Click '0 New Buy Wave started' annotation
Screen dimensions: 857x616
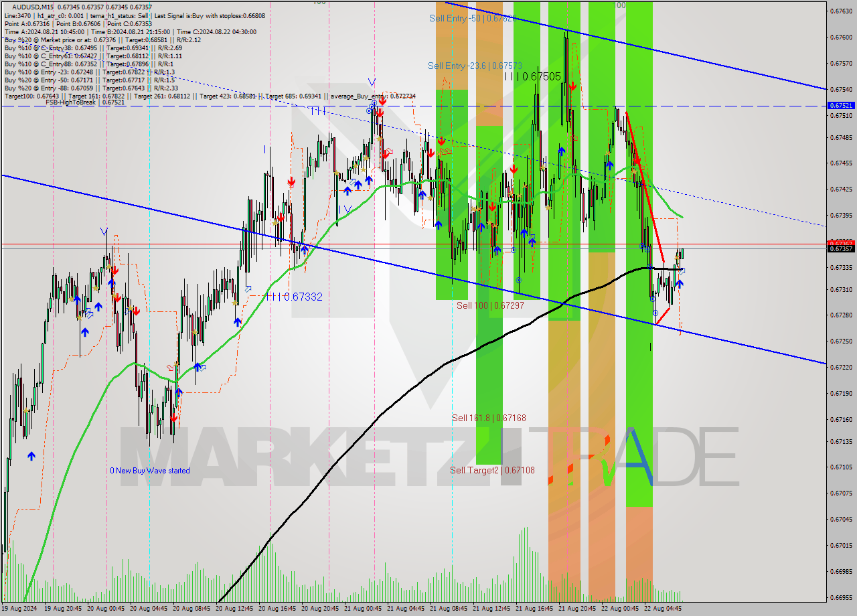click(150, 471)
